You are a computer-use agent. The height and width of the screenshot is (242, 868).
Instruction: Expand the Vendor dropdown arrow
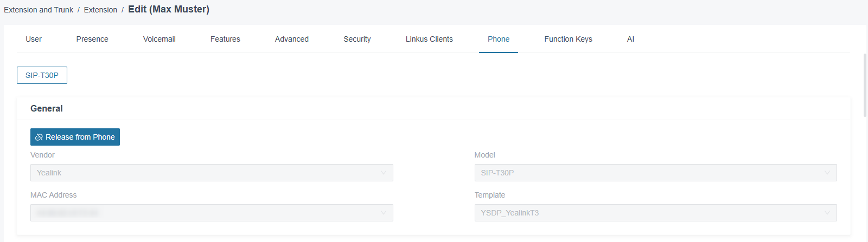[x=384, y=173]
